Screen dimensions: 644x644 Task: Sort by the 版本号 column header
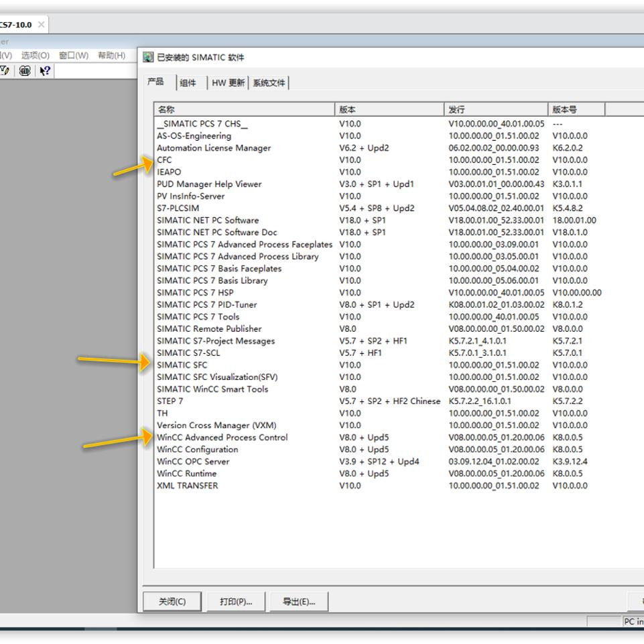(576, 109)
